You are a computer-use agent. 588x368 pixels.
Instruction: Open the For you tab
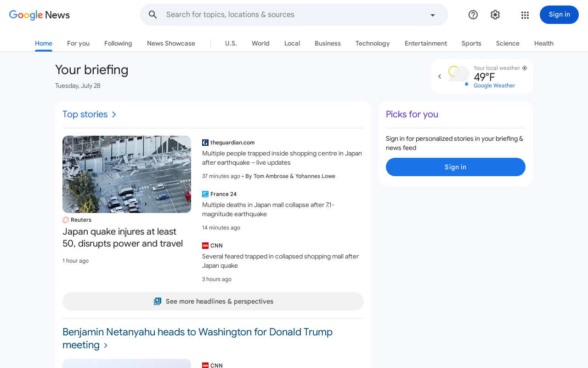pos(78,43)
